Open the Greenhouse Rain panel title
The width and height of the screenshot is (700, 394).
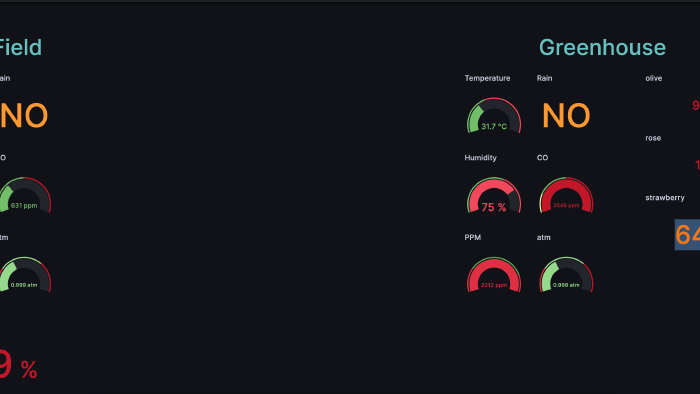(x=544, y=78)
